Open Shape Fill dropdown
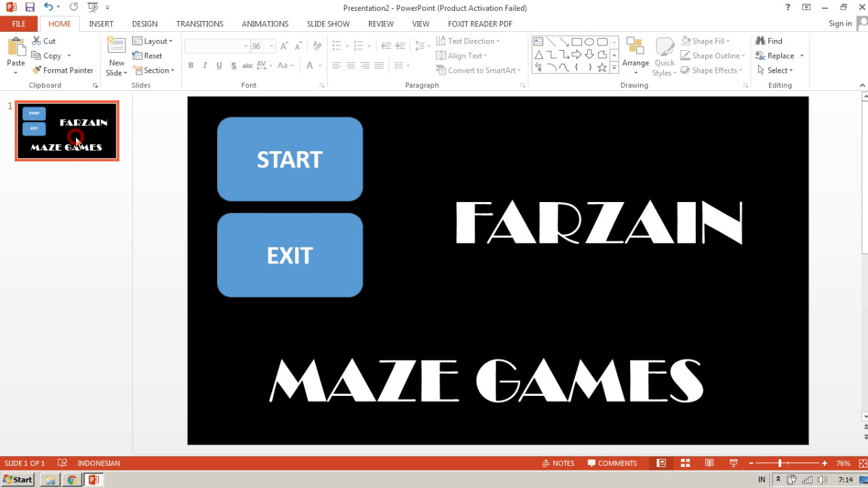This screenshot has width=868, height=488. [x=705, y=41]
